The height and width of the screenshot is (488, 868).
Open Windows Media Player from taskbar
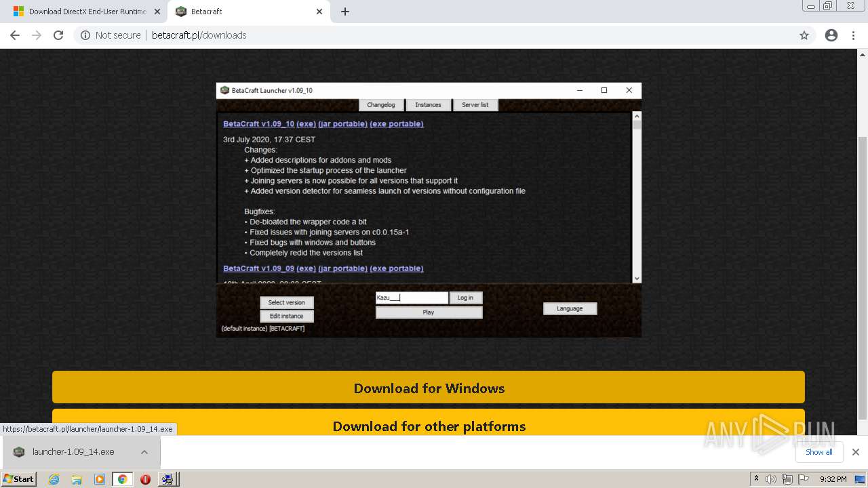pyautogui.click(x=100, y=479)
